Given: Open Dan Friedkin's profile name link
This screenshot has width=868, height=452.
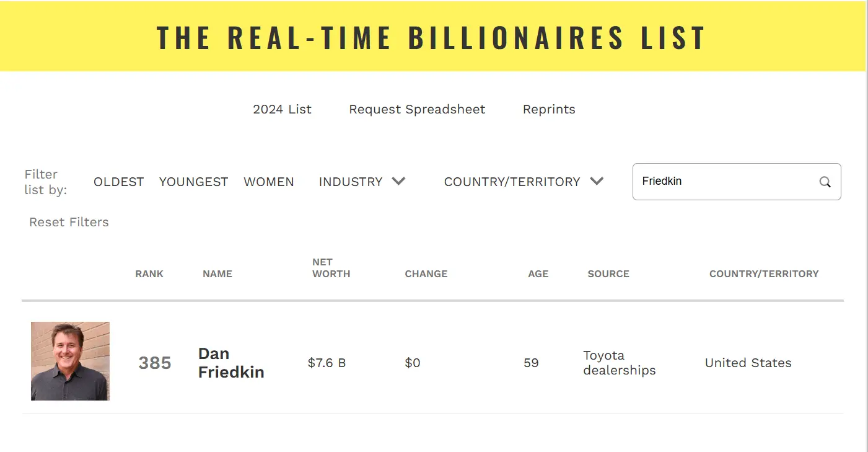Looking at the screenshot, I should tap(231, 363).
